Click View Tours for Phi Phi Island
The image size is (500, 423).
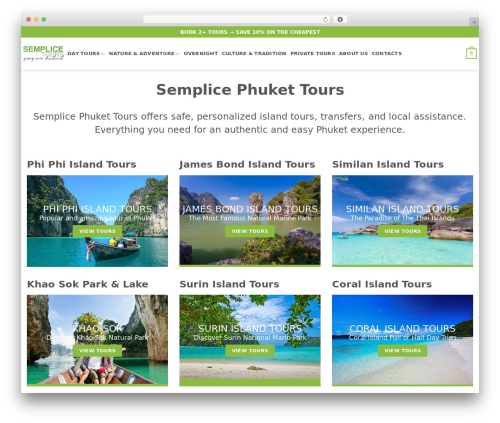point(97,231)
